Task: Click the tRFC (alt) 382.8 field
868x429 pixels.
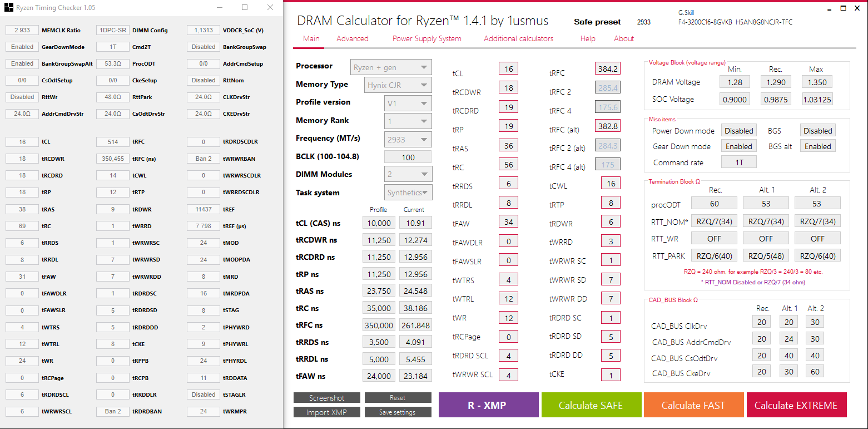Action: point(608,126)
